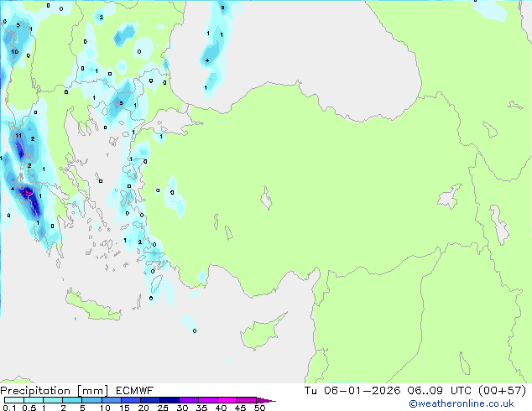Select the 2–5 mm legend color swatch

(x=72, y=400)
